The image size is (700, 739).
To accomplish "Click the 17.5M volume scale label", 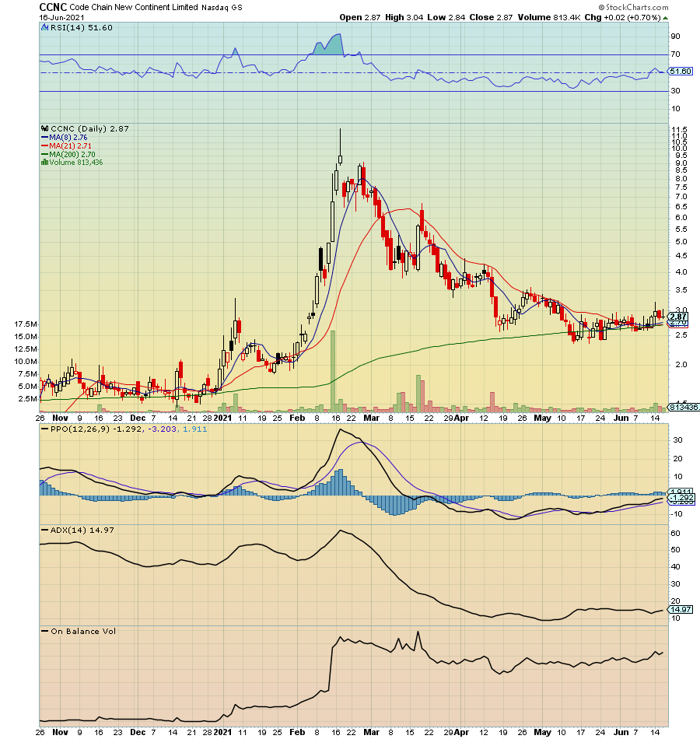I will tap(26, 324).
